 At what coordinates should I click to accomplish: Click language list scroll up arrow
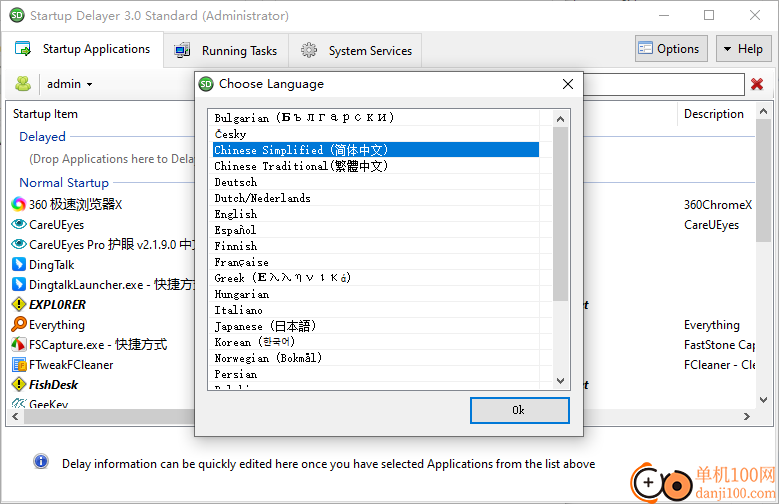(x=560, y=119)
